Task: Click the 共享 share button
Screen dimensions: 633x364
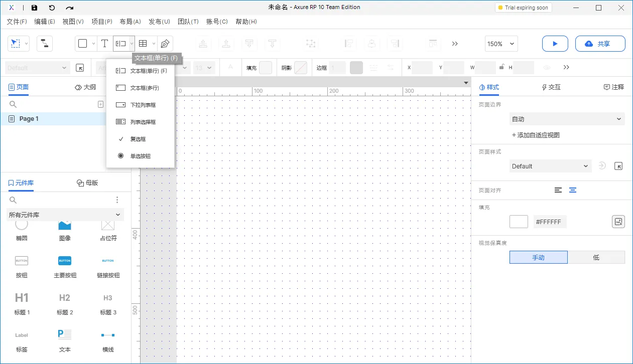Action: click(600, 44)
